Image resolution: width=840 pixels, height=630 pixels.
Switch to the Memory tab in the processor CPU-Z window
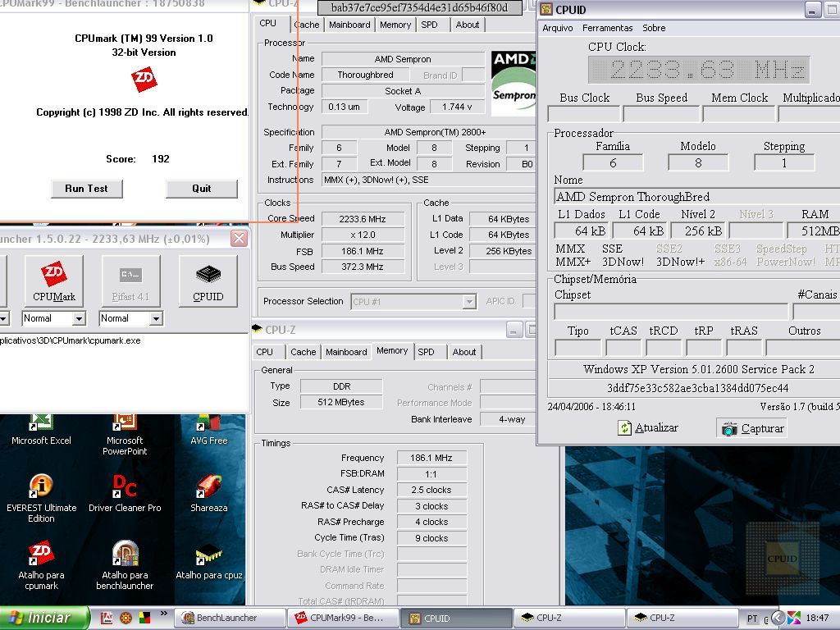[x=395, y=25]
